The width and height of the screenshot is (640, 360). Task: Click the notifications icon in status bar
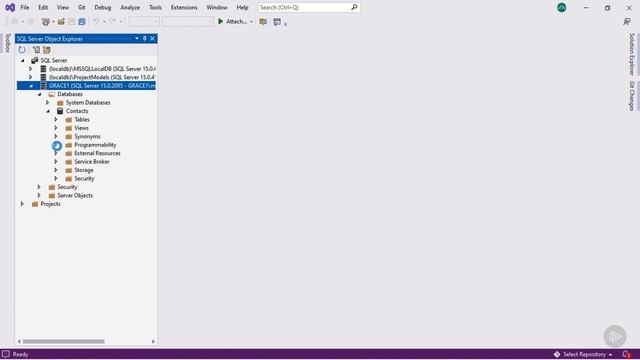point(627,354)
